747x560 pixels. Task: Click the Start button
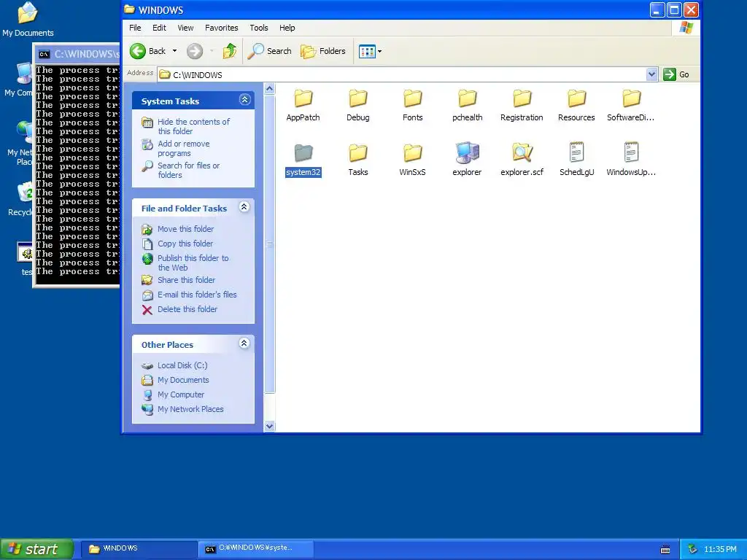36,549
